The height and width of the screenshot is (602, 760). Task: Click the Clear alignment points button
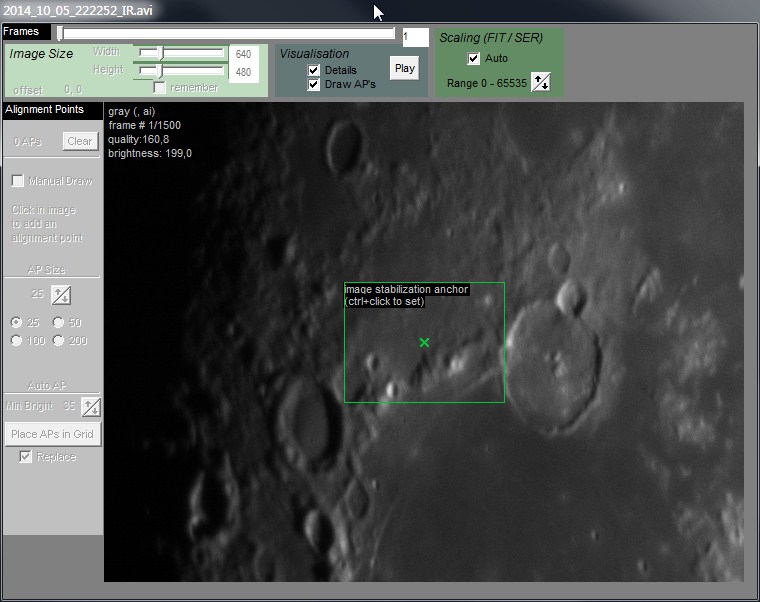(79, 142)
